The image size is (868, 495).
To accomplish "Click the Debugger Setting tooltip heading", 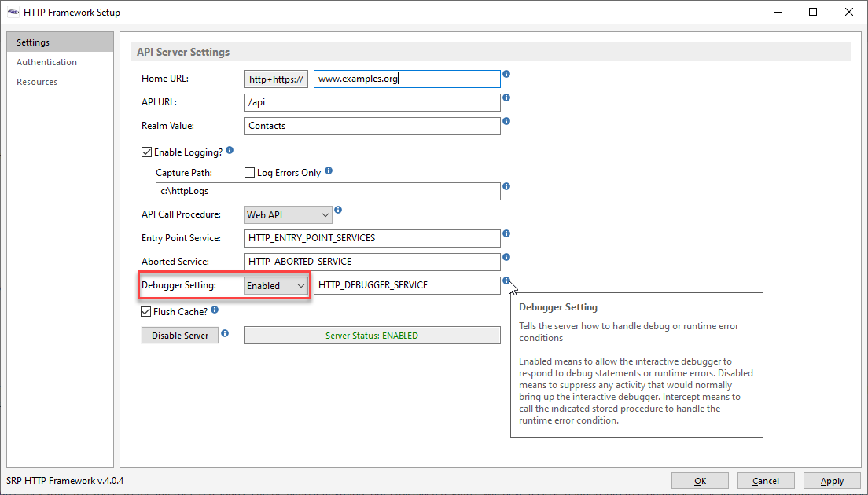I will (558, 307).
